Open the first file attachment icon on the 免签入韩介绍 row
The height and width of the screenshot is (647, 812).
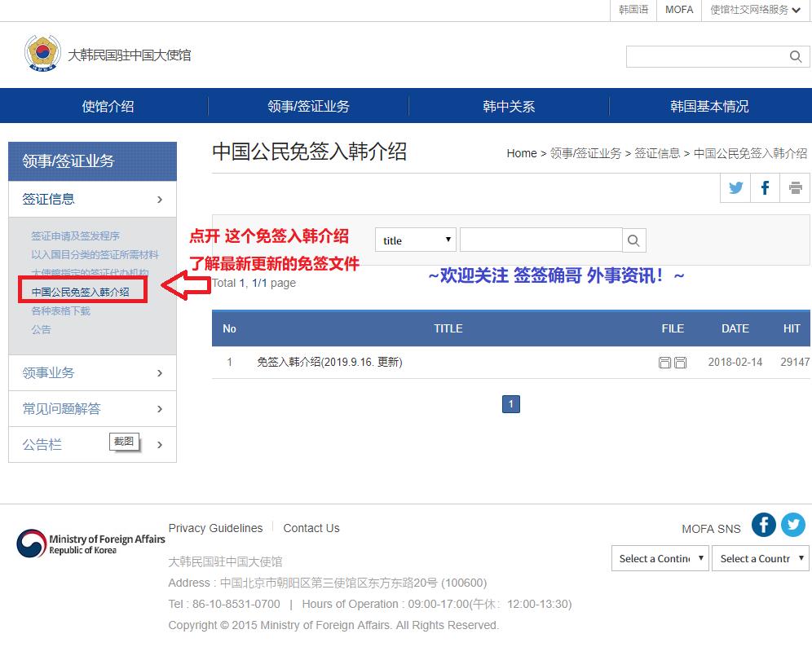(x=665, y=362)
